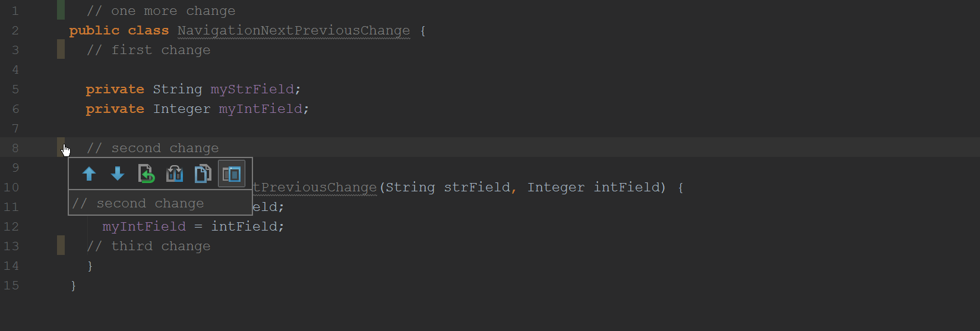The height and width of the screenshot is (331, 980).
Task: Copy the old content of the change
Action: [x=203, y=174]
